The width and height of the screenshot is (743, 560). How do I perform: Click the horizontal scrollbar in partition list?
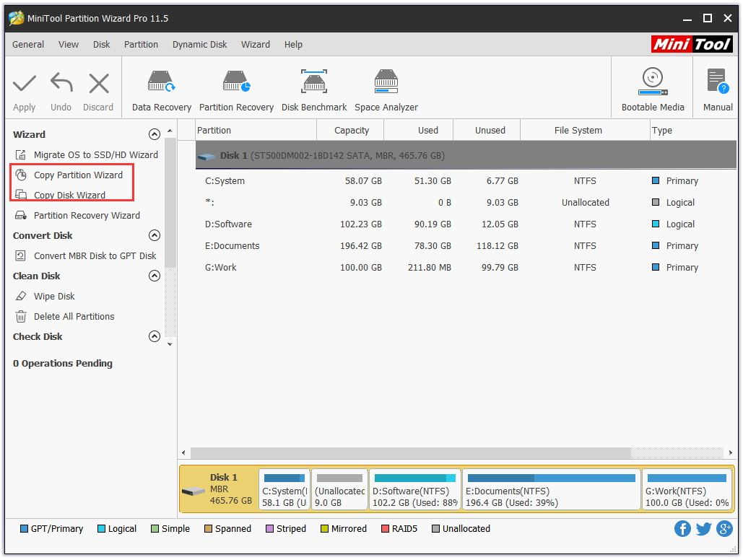click(410, 453)
